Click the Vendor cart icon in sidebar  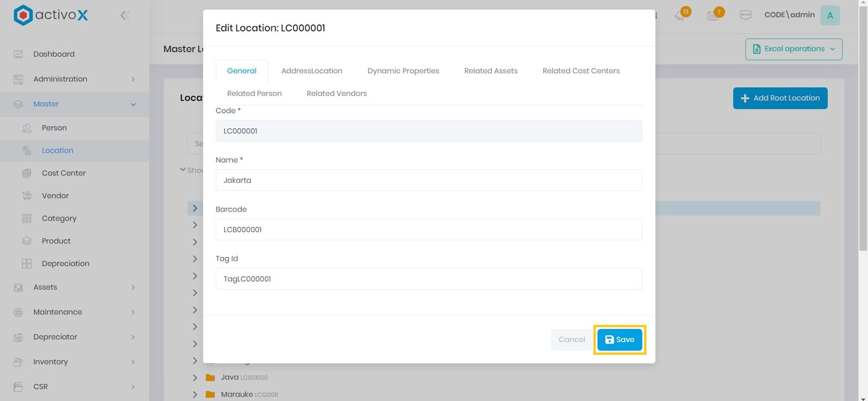(x=27, y=196)
